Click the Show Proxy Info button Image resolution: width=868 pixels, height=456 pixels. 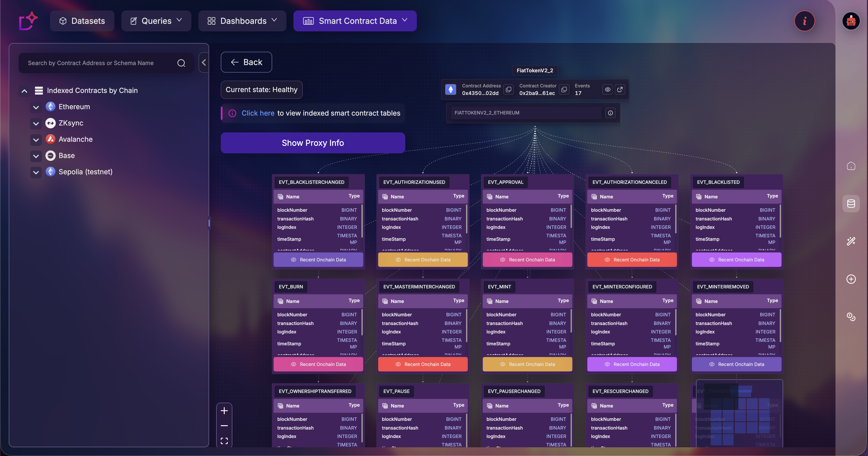[x=313, y=143]
